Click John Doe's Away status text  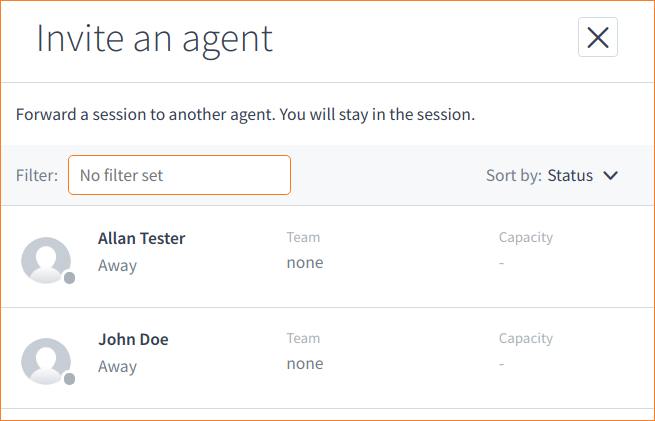(x=117, y=367)
